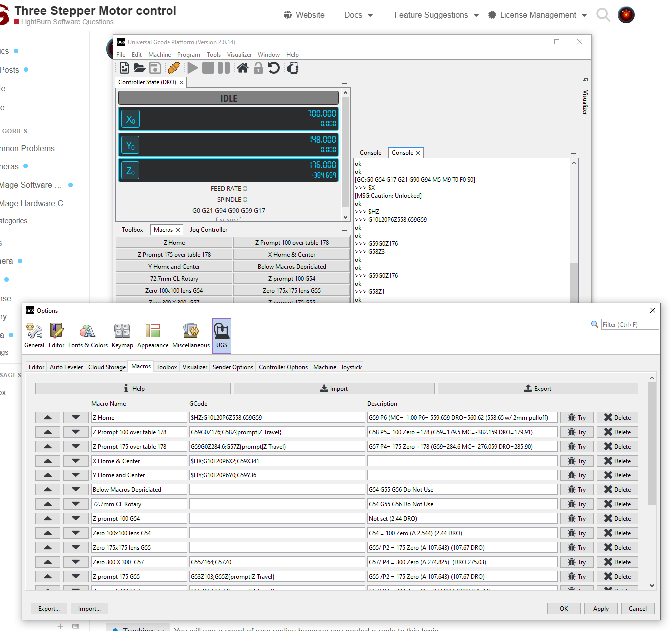Viewport: 672px width, 631px height.
Task: Click the Z0 reset zero button
Action: pos(130,171)
